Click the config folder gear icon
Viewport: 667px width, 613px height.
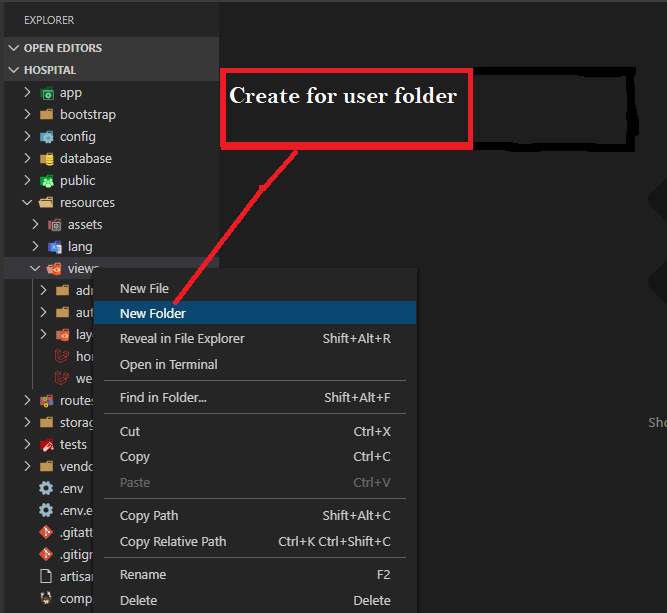[x=46, y=137]
